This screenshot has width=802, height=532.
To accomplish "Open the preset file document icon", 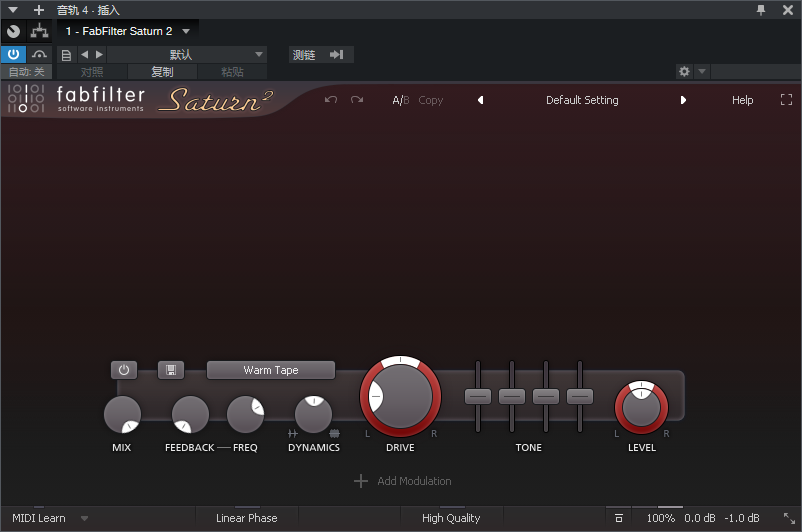I will point(66,55).
